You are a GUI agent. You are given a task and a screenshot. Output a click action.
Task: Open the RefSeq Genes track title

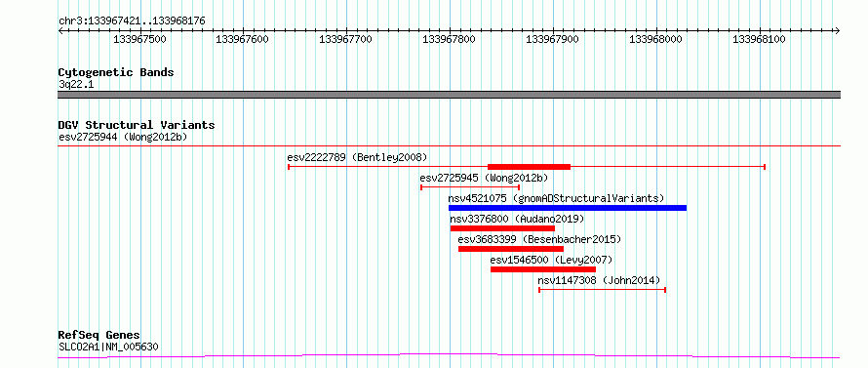point(99,336)
